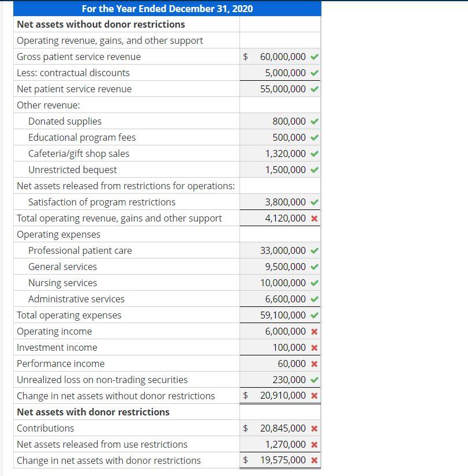The image size is (468, 476).
Task: Click the red X next to Operating income
Action: coord(315,331)
